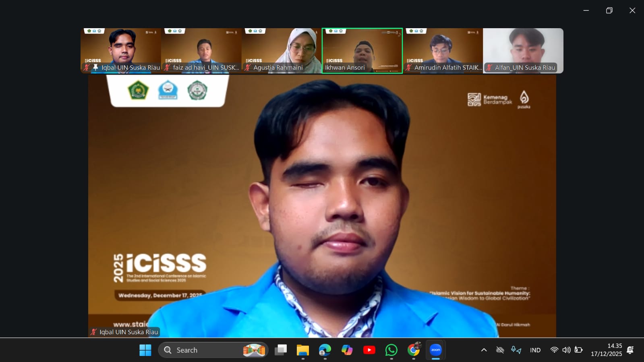Open the clock and date flyout
The width and height of the screenshot is (644, 362).
pos(606,350)
